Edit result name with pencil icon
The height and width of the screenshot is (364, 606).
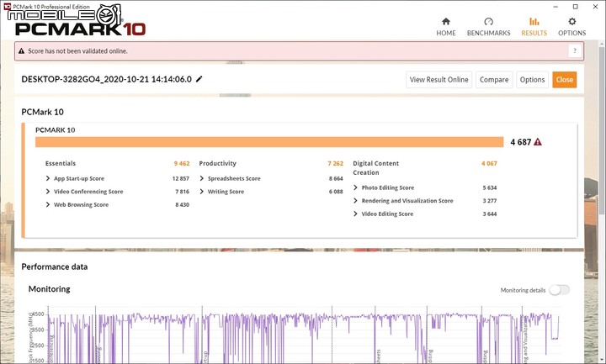pos(199,79)
